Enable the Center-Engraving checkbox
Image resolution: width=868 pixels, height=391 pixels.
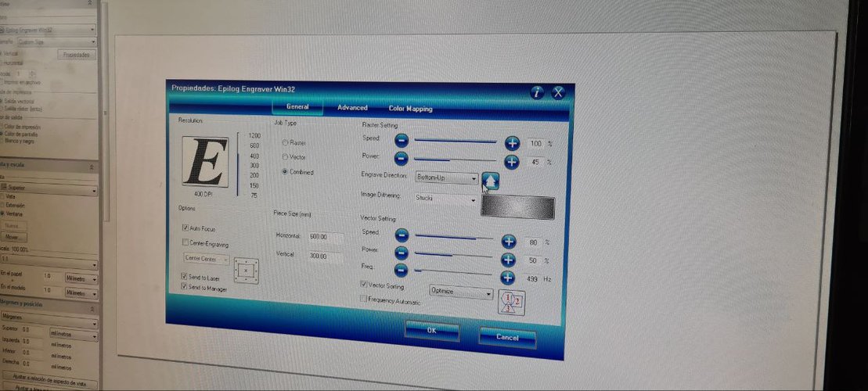point(185,242)
